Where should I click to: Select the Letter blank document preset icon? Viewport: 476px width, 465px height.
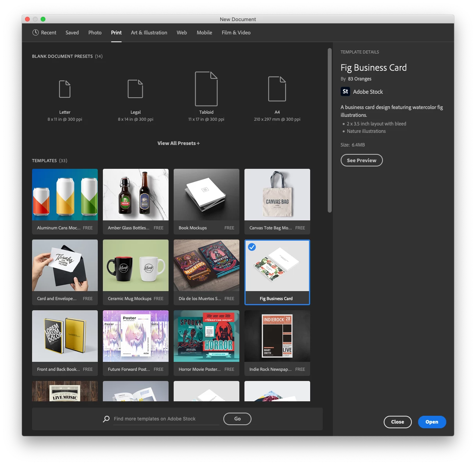coord(65,89)
